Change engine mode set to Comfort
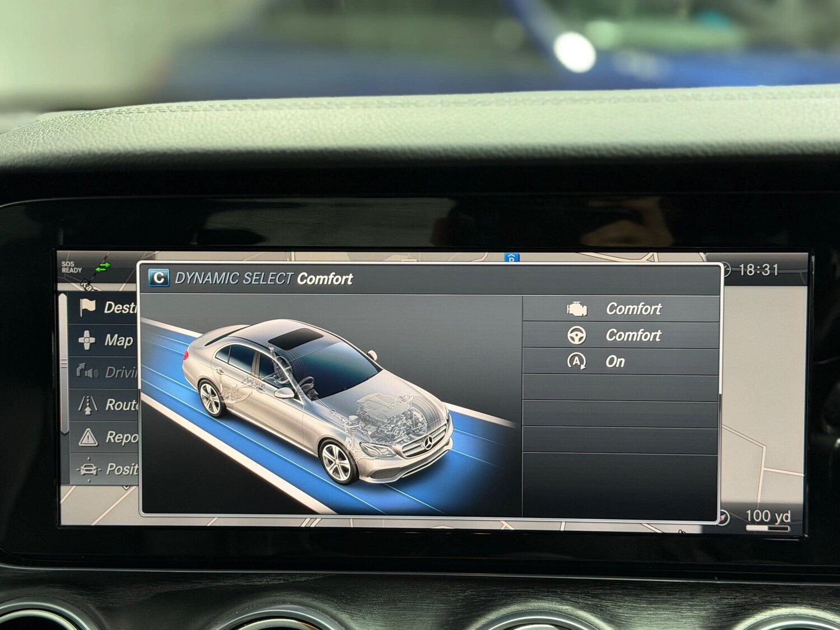Screen dimensions: 840x630 click(633, 309)
